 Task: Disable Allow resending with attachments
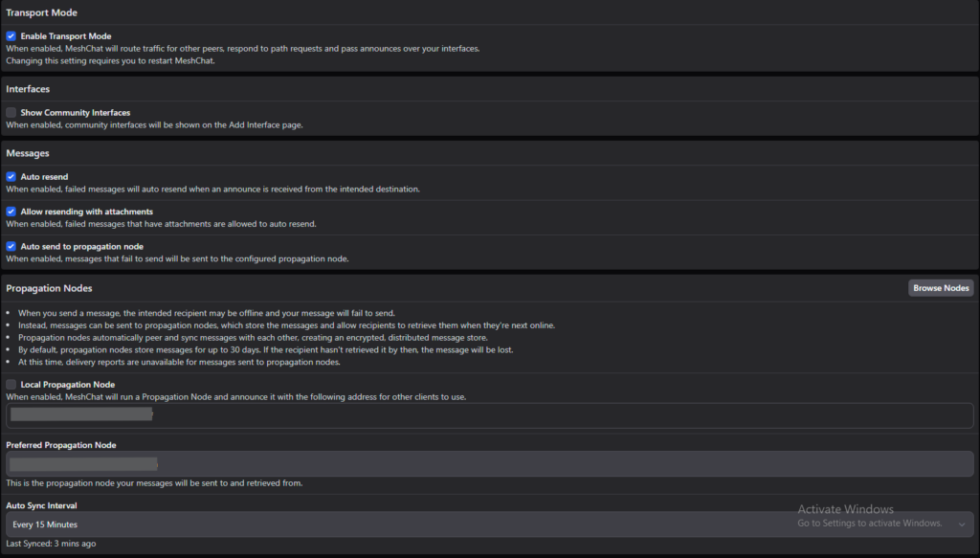(x=11, y=212)
